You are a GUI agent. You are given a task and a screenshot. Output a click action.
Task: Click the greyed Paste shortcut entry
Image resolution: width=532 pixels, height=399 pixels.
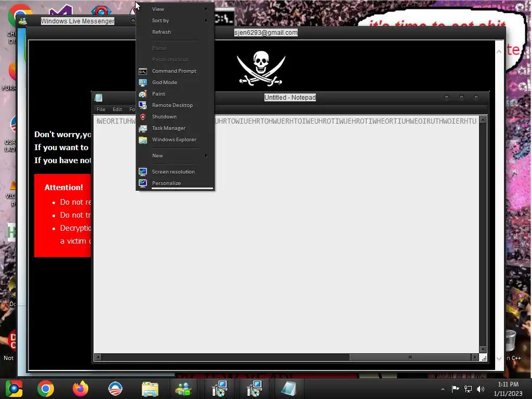coord(170,60)
